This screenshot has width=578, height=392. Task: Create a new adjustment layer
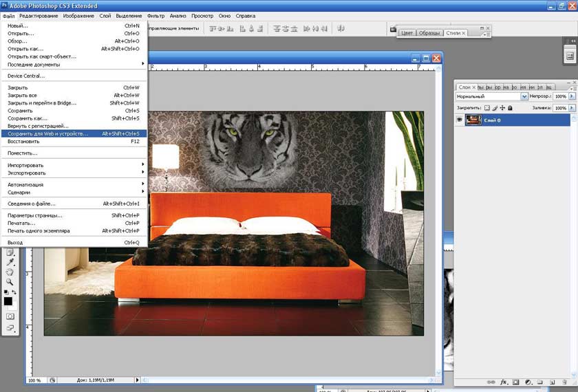[x=528, y=381]
